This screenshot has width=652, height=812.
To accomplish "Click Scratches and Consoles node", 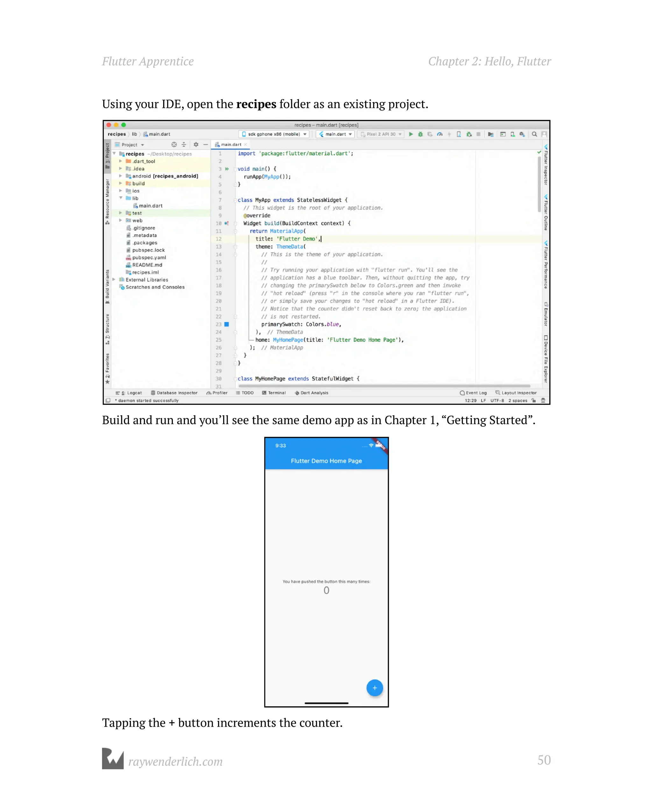I will click(x=152, y=287).
